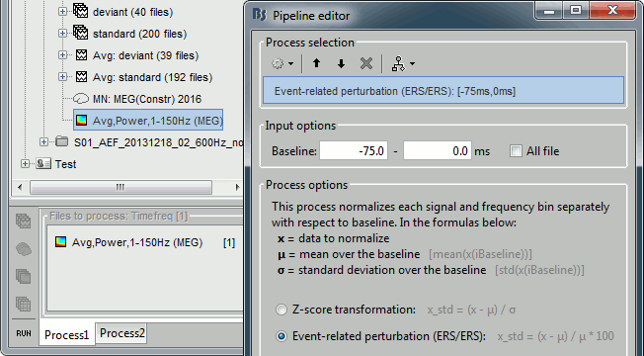644x356 pixels.
Task: Maximize the Pipeline editor window
Action: point(576,10)
